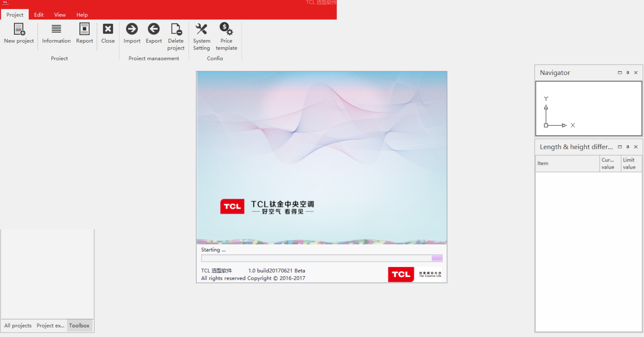Open project Information

pos(56,33)
